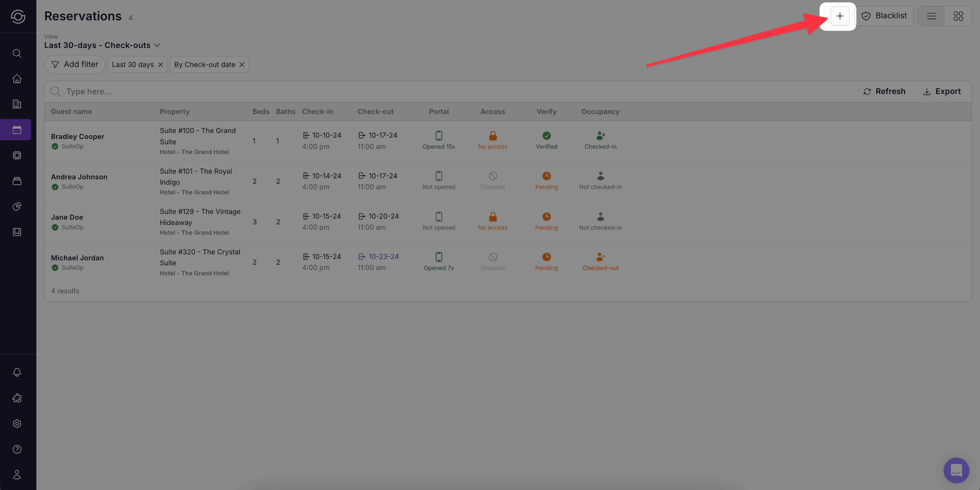Open the Properties building icon

coord(17,104)
